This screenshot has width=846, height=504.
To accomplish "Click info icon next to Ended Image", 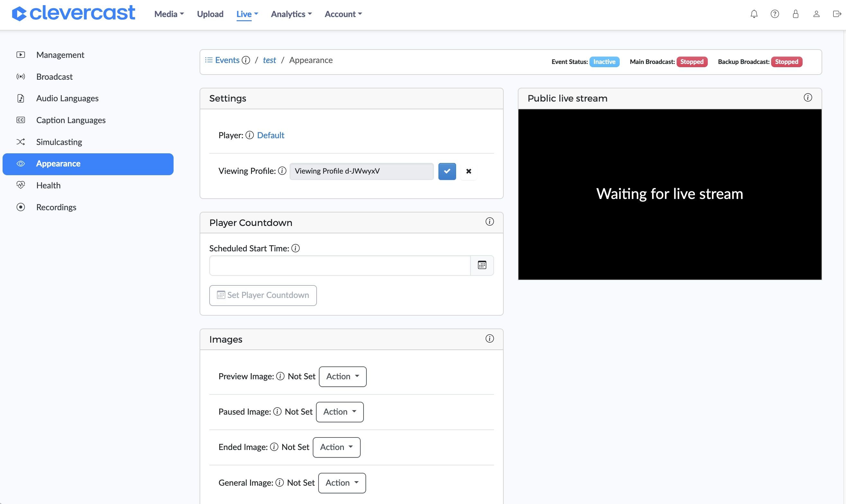I will coord(274,447).
